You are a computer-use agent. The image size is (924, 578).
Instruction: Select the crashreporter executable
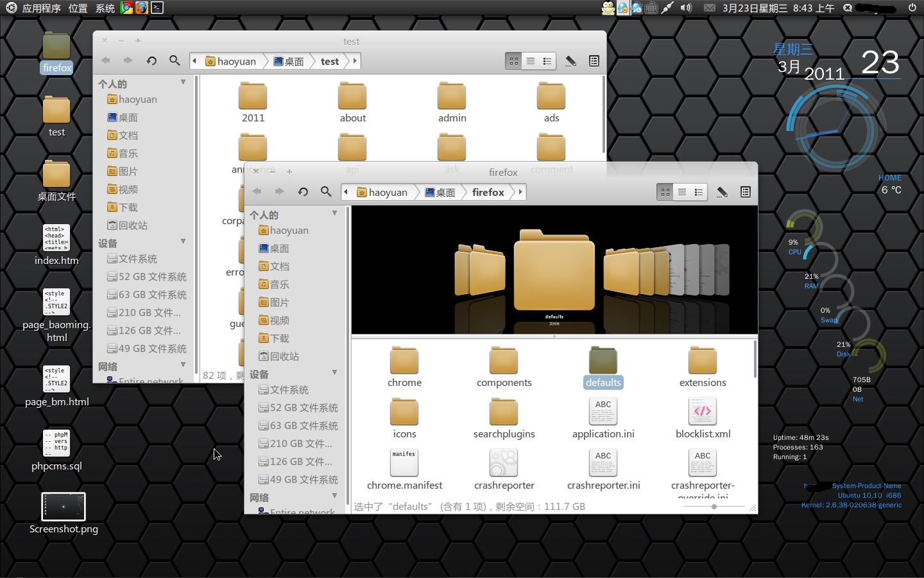(x=504, y=470)
